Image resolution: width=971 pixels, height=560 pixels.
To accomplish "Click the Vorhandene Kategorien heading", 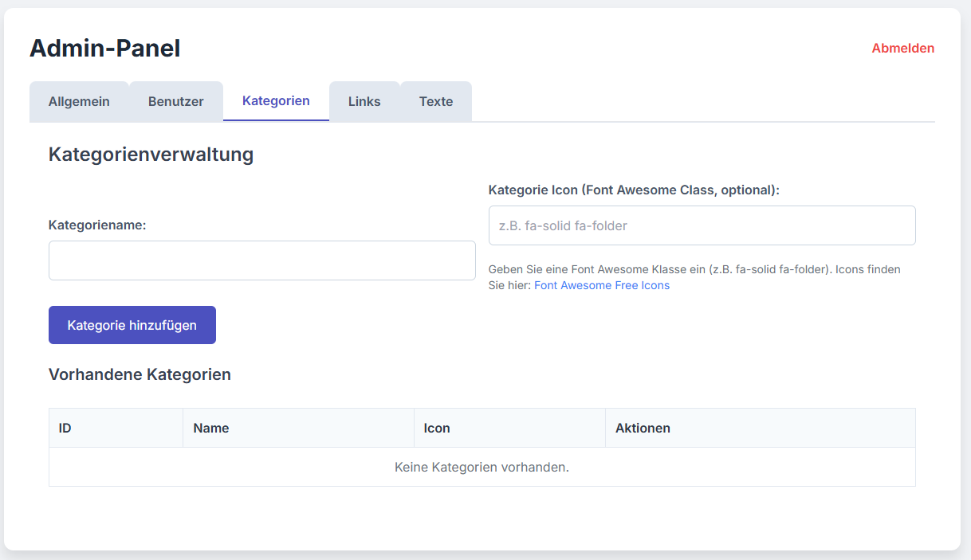I will (x=140, y=374).
